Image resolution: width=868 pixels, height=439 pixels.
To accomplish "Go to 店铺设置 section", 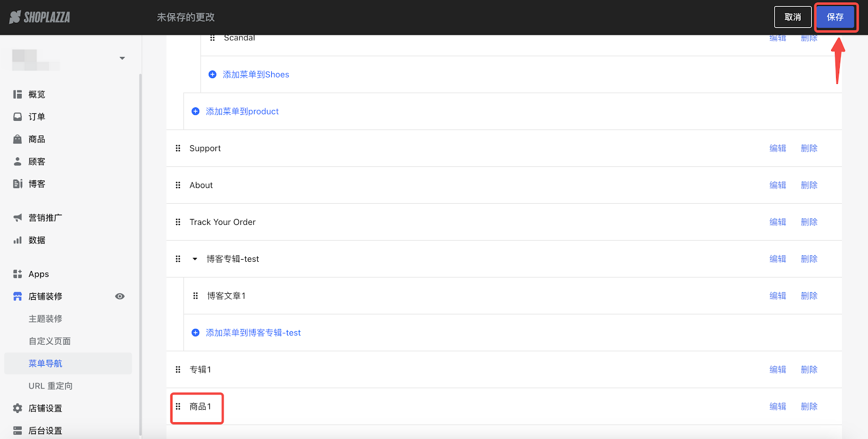I will 46,408.
